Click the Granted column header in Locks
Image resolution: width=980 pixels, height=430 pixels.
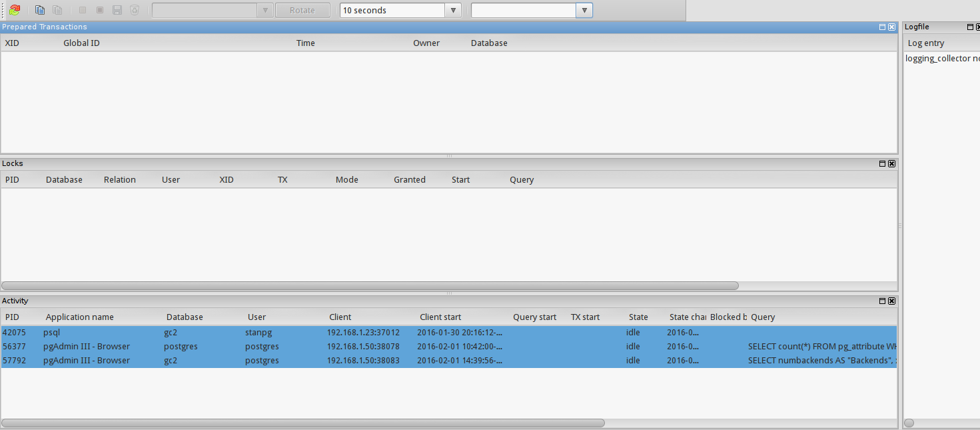[x=409, y=180]
